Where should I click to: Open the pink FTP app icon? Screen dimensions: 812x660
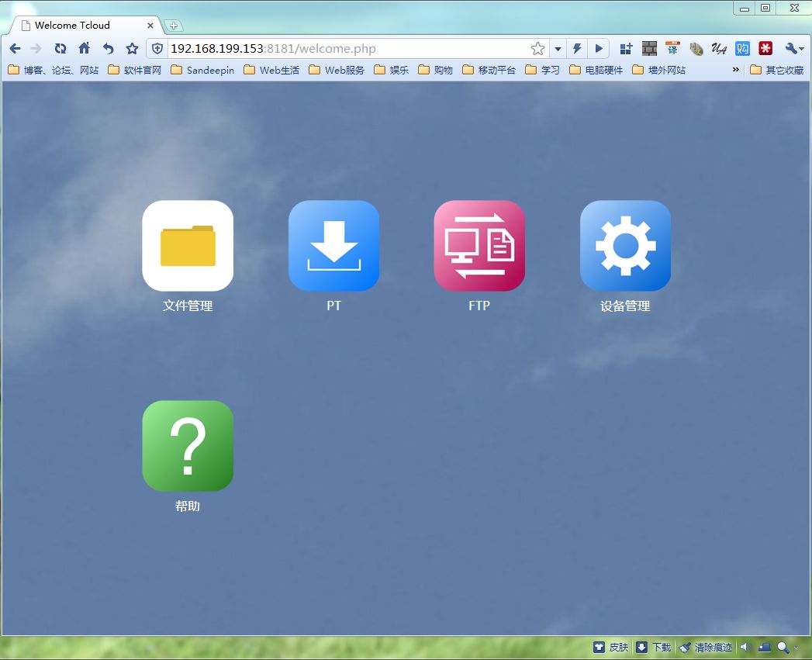(x=479, y=246)
